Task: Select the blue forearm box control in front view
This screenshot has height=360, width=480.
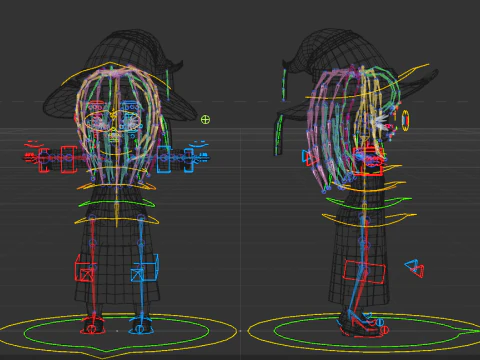Action: [x=164, y=160]
